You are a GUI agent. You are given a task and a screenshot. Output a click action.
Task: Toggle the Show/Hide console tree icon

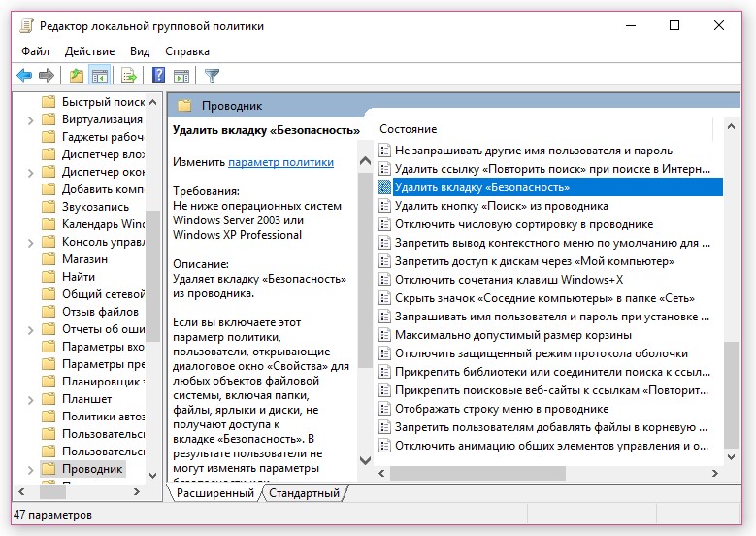(100, 76)
